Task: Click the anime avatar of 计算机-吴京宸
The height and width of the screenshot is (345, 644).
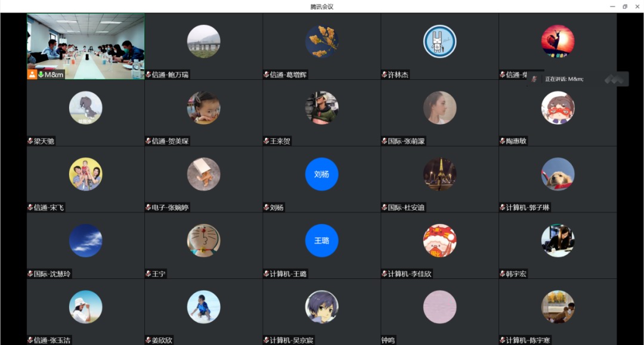Action: [321, 307]
